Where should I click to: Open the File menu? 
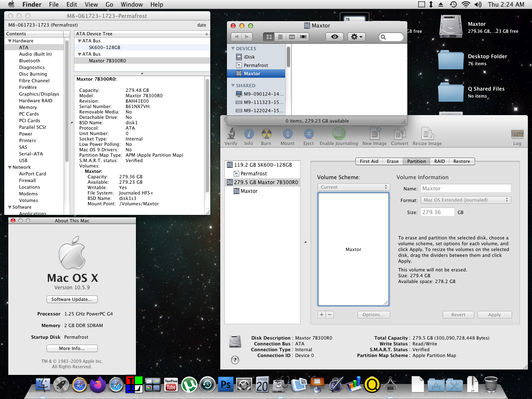pyautogui.click(x=54, y=5)
